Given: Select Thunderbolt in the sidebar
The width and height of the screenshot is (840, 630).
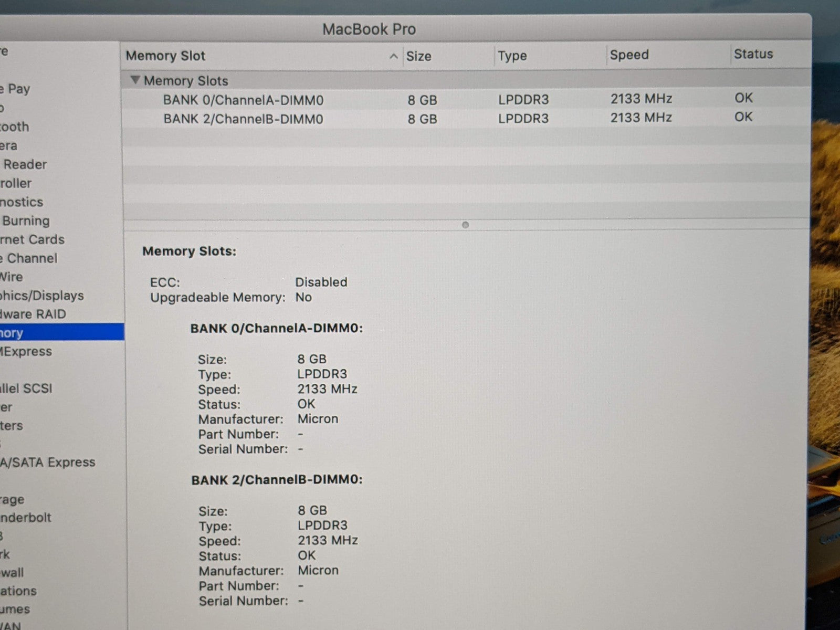Looking at the screenshot, I should [x=26, y=517].
